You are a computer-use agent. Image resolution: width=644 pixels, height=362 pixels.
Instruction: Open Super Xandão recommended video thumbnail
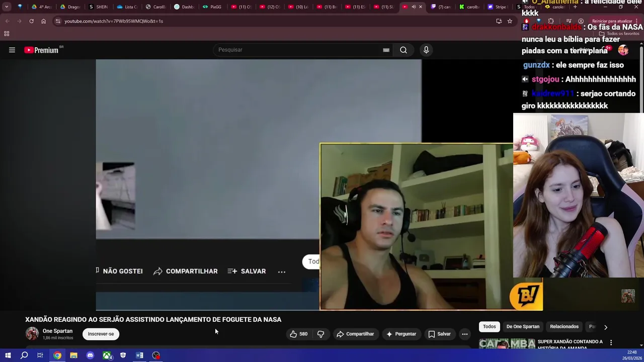click(x=507, y=343)
